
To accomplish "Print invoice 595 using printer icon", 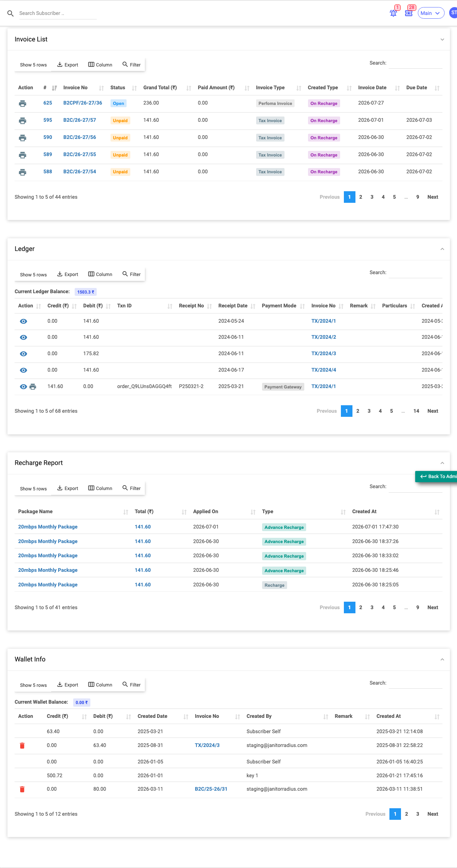I will [22, 121].
